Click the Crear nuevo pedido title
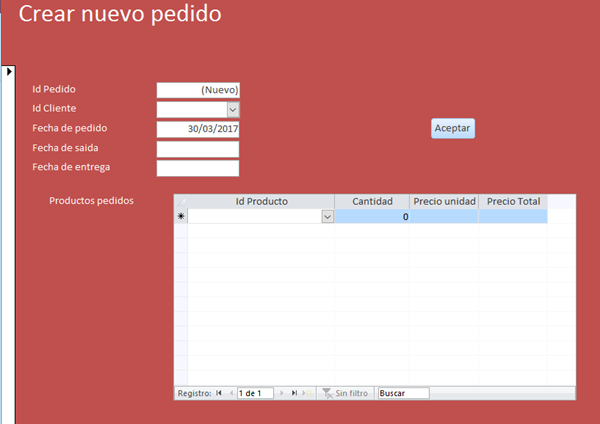600x424 pixels. [x=120, y=14]
